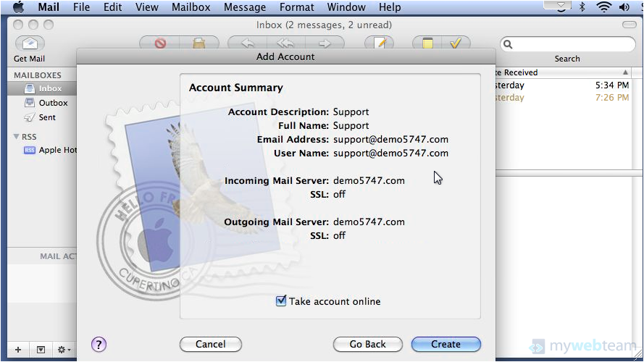644x362 pixels.
Task: Open the Sent mailbox icon
Action: (30, 117)
